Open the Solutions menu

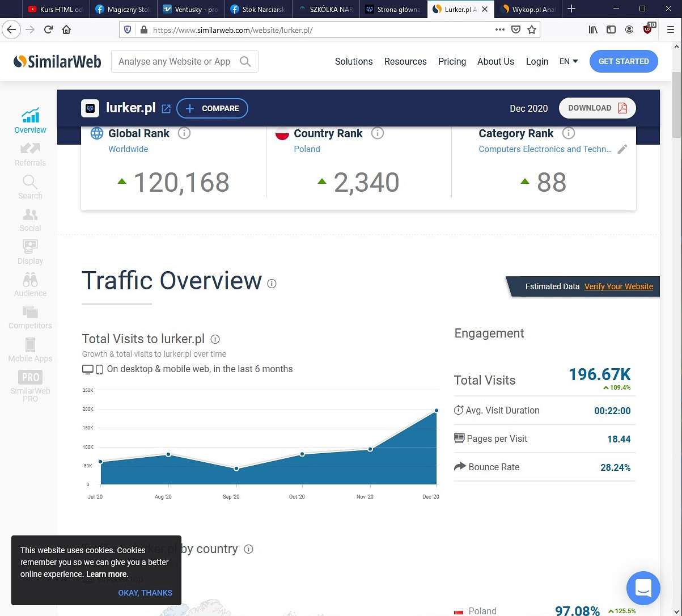pos(354,61)
